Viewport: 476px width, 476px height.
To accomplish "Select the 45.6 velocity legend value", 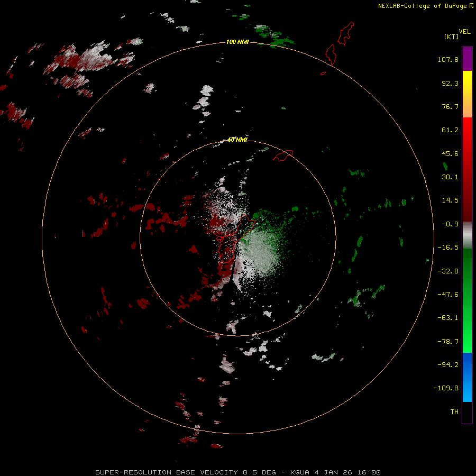I will click(x=450, y=153).
